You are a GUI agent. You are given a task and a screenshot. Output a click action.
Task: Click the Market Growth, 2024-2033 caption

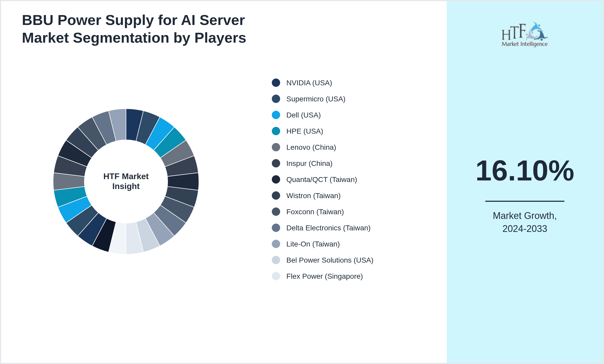pyautogui.click(x=525, y=222)
